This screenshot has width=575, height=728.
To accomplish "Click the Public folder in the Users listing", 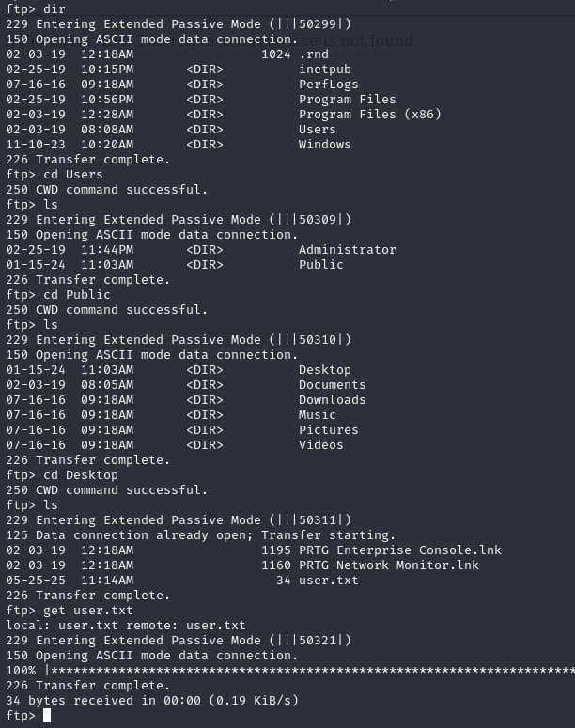I will (x=320, y=265).
